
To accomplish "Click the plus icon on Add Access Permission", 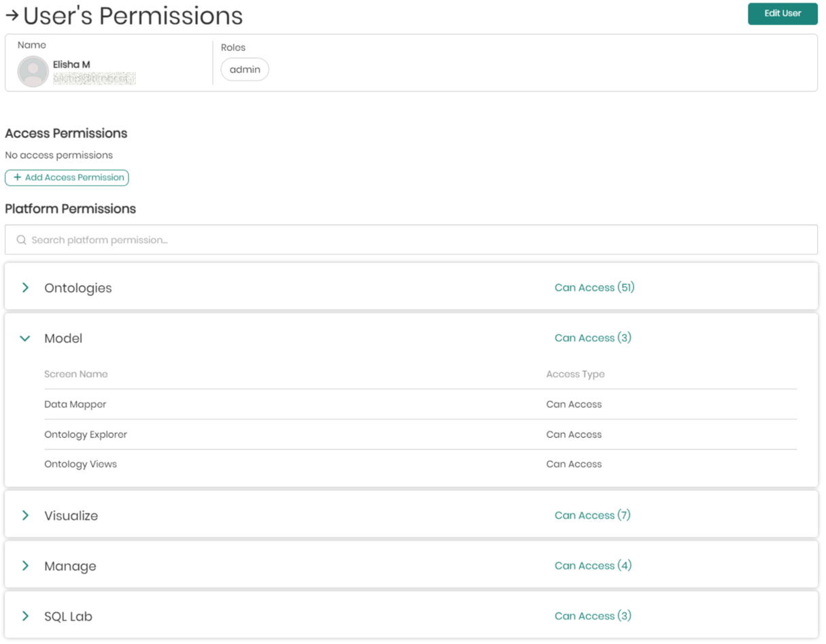I will point(16,177).
